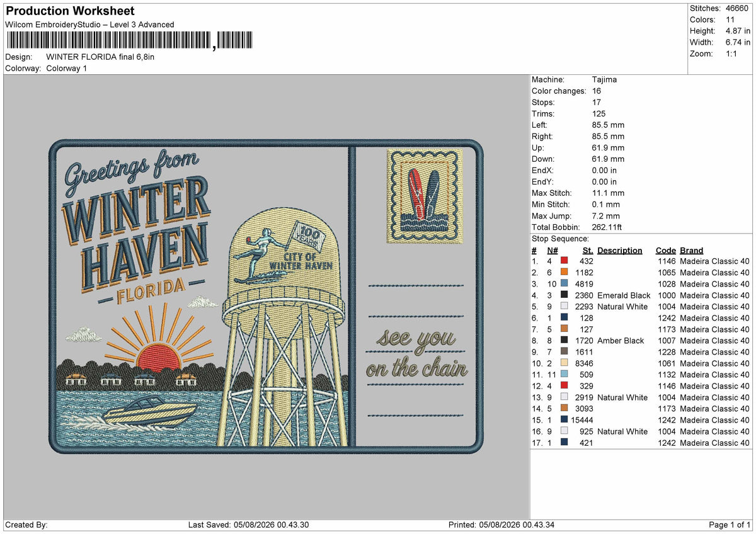756x534 pixels.
Task: Click the 'Production Worksheet' heading
Action: [70, 11]
